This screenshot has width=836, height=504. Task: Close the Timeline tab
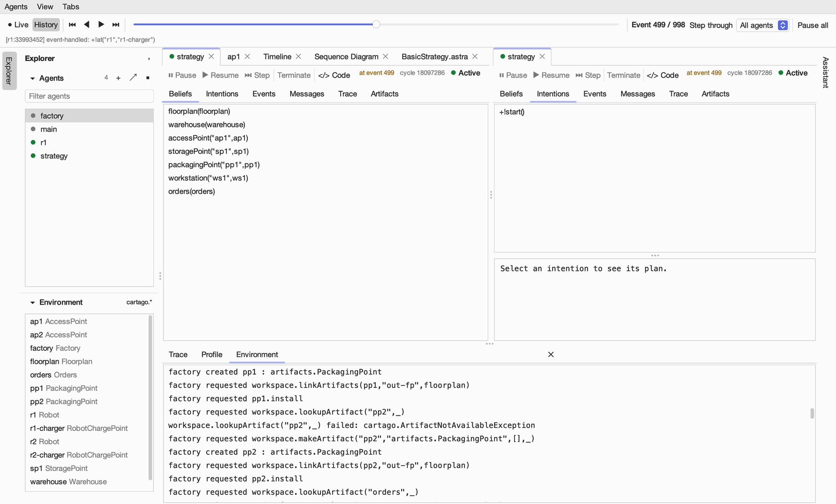click(x=298, y=56)
